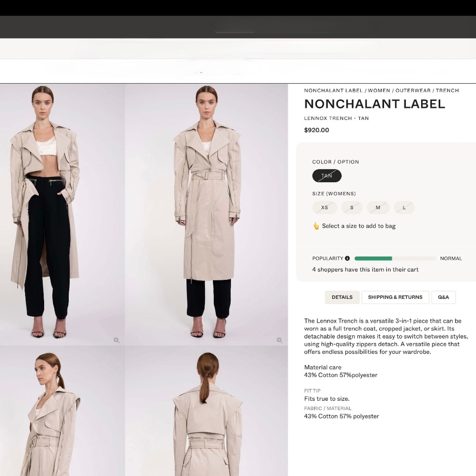
Task: Click the NONCHALANT LABEL brand name
Action: coord(375,104)
